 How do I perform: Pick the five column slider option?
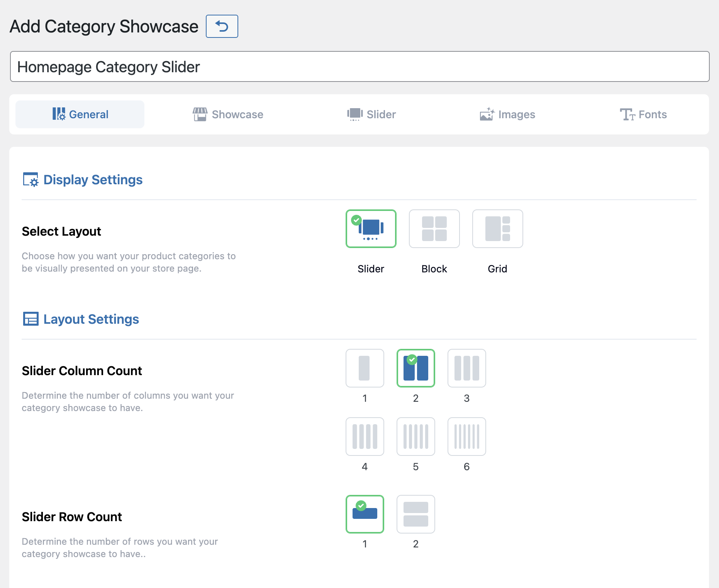415,437
